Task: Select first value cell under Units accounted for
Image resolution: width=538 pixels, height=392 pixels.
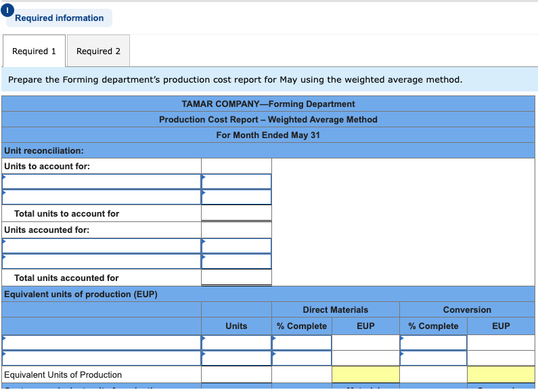Action: [x=236, y=246]
